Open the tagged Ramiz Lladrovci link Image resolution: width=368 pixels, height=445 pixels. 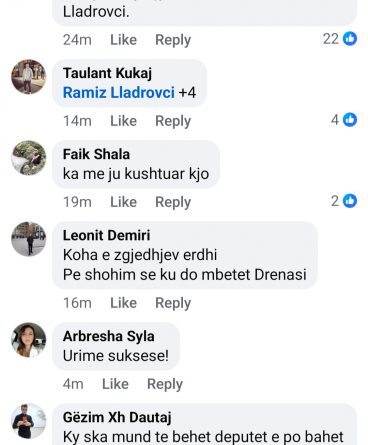coord(119,92)
